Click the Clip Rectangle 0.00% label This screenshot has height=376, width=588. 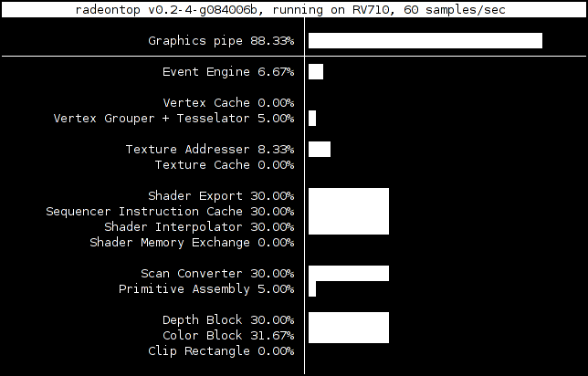click(x=221, y=350)
